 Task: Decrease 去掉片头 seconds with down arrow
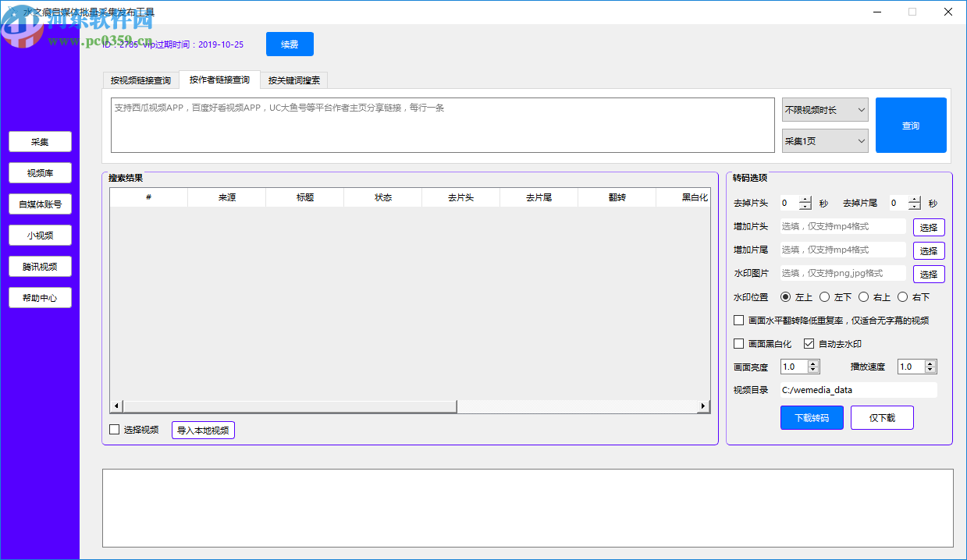[x=805, y=207]
